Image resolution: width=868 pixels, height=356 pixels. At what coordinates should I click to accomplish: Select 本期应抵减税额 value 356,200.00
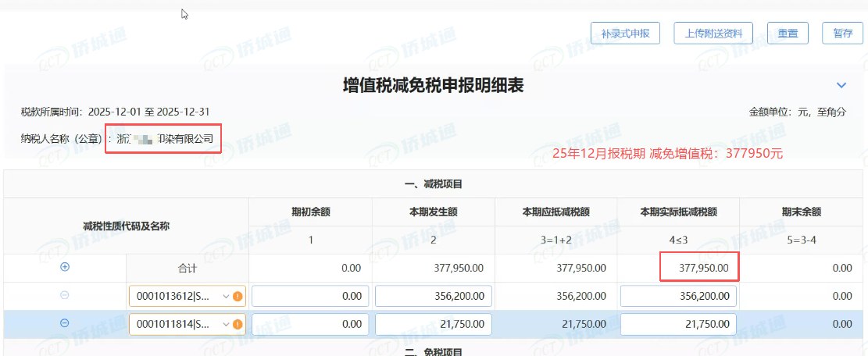pyautogui.click(x=581, y=297)
